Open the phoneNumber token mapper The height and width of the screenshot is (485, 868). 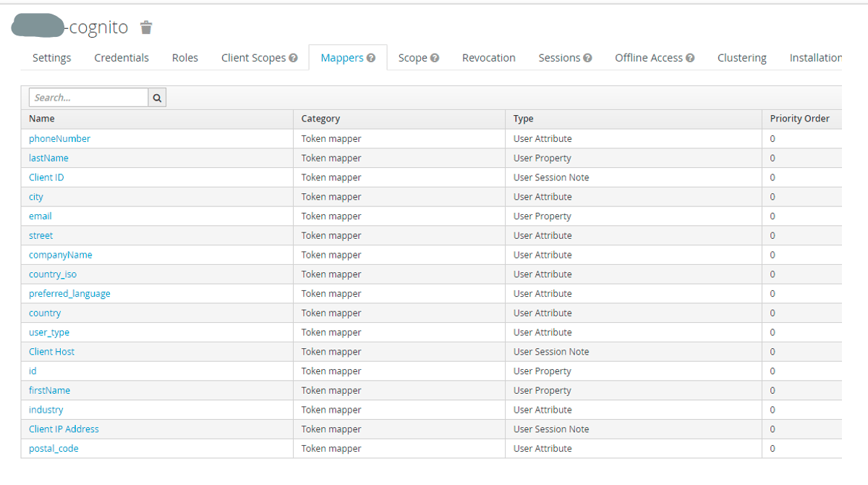[x=59, y=138]
